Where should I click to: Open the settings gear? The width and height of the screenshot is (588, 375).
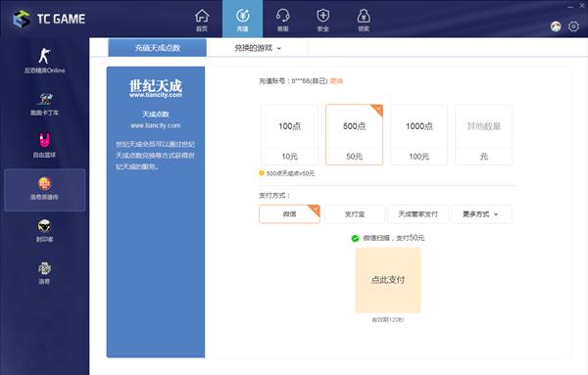[x=573, y=26]
